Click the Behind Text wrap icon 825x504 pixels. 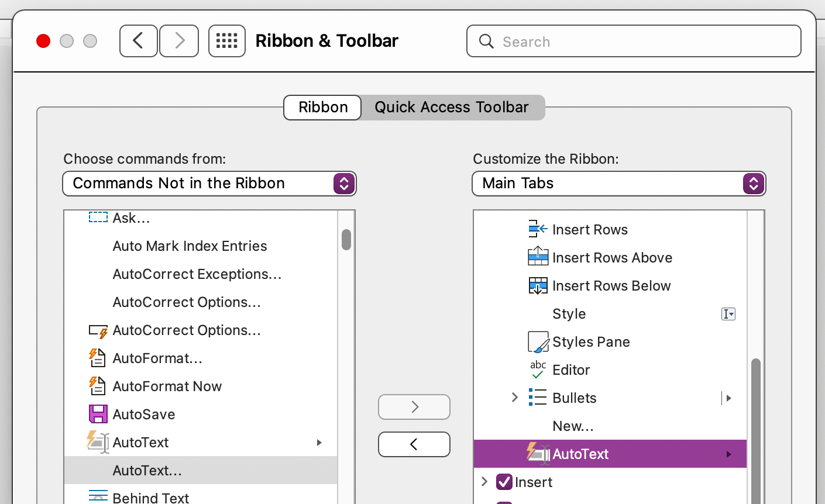click(x=98, y=496)
